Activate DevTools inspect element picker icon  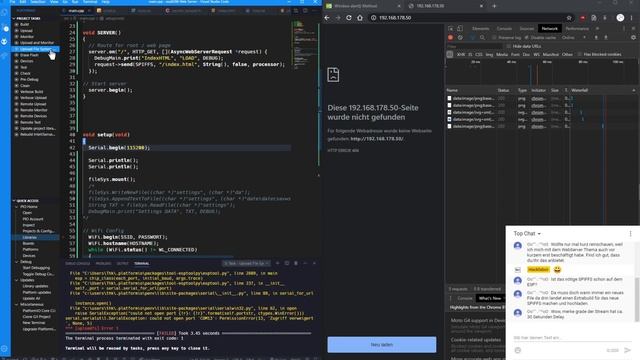click(x=451, y=29)
